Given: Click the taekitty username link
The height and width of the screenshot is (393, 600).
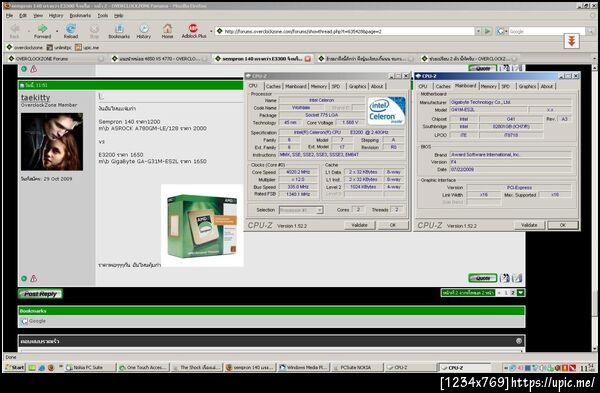Looking at the screenshot, I should [36, 98].
